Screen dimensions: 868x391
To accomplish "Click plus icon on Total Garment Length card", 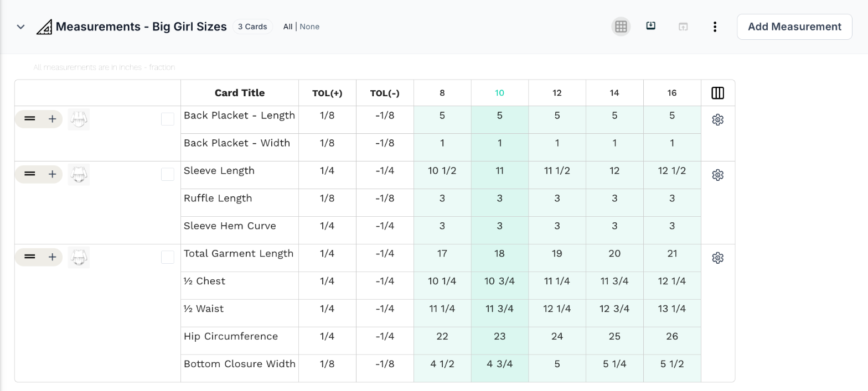I will 52,257.
